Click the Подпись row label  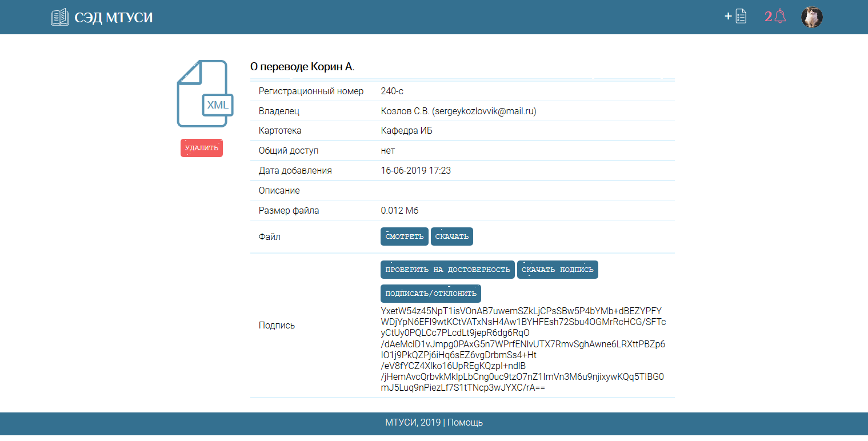(277, 325)
